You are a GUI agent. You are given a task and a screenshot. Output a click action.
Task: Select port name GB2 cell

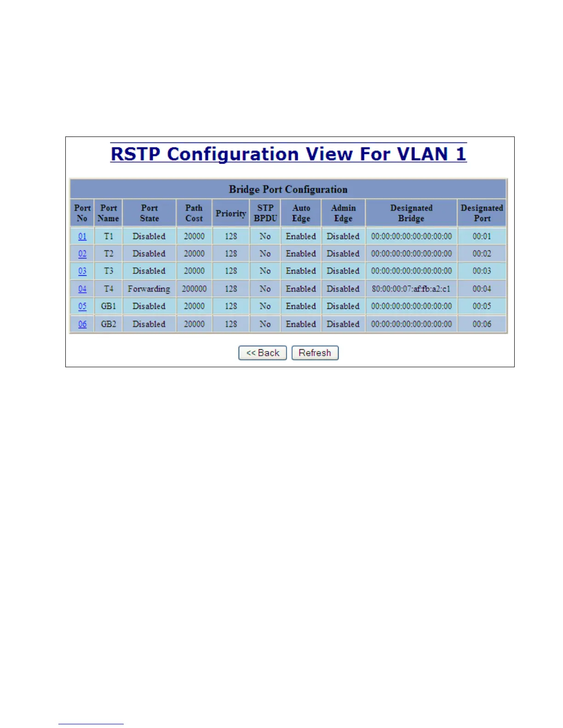[x=109, y=324]
